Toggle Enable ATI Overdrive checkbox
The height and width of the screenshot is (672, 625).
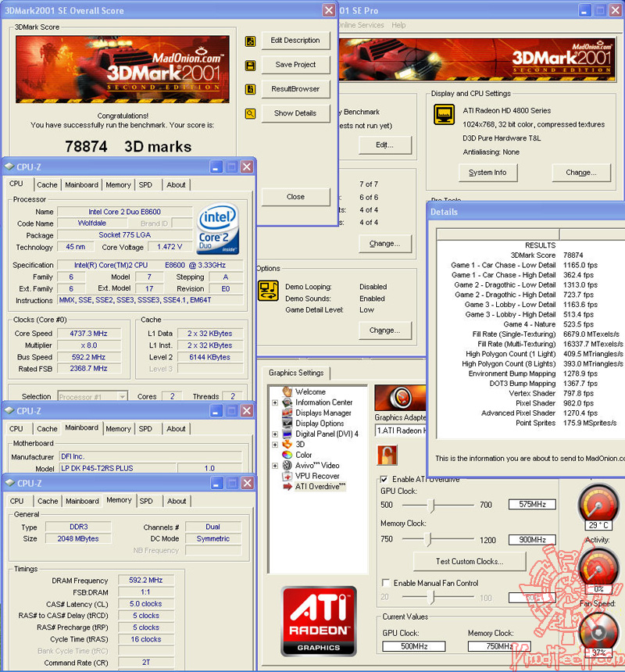click(384, 479)
